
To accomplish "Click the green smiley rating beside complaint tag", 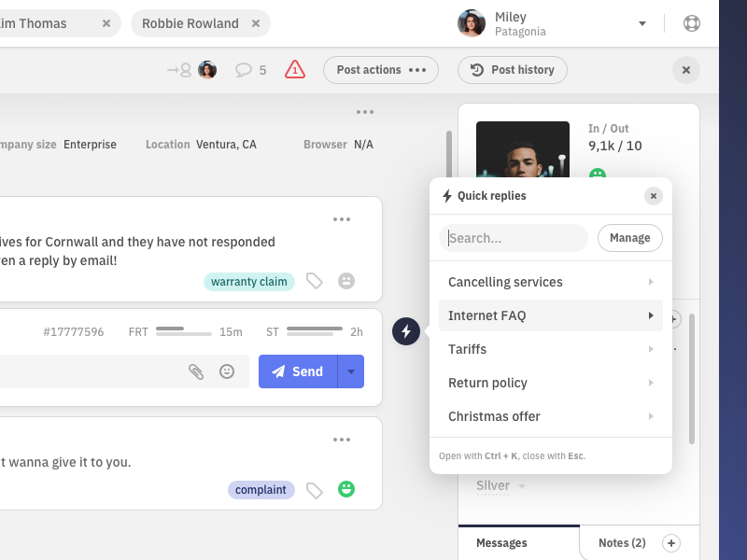I will pos(345,489).
